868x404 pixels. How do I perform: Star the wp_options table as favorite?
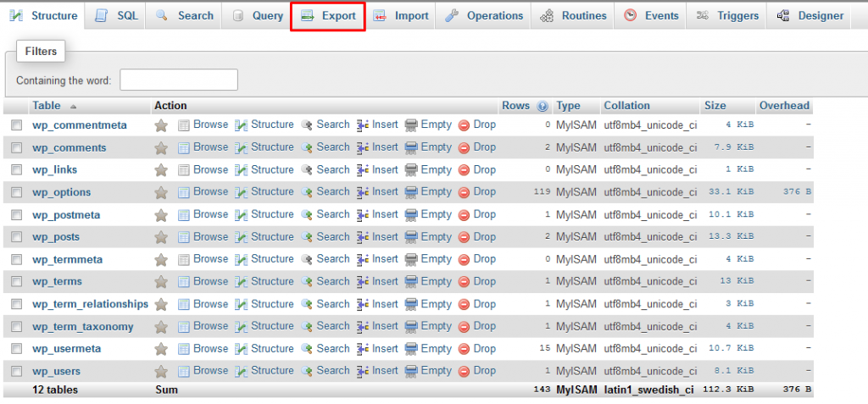coord(161,192)
